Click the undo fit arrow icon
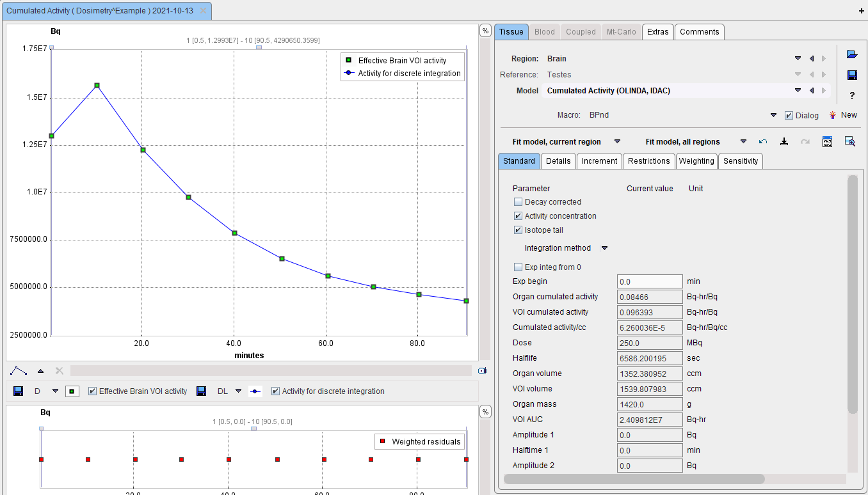Viewport: 868px width, 495px height. coord(763,142)
